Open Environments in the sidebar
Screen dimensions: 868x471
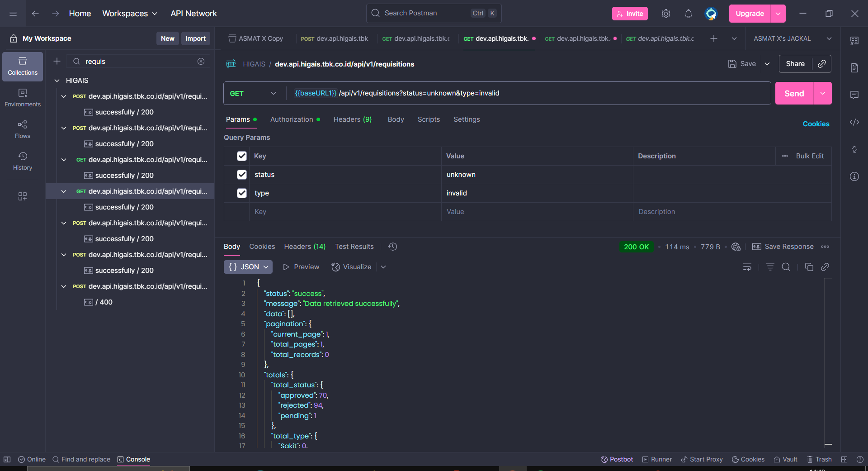pos(23,98)
